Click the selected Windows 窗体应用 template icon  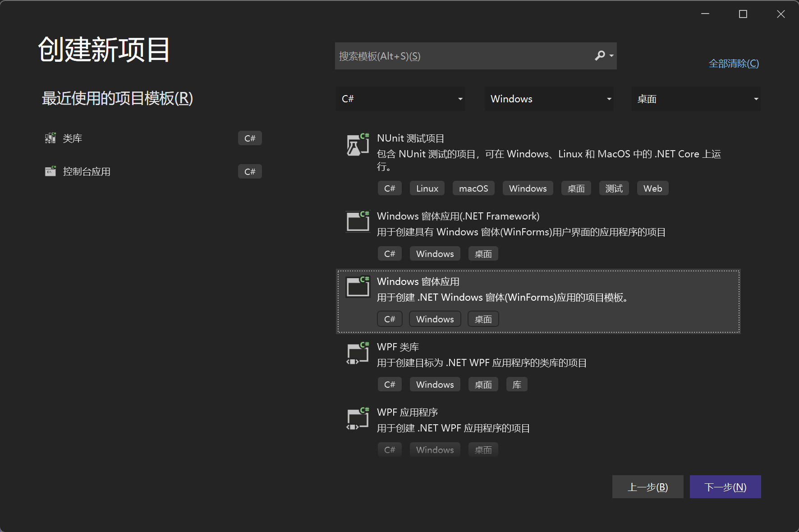358,287
